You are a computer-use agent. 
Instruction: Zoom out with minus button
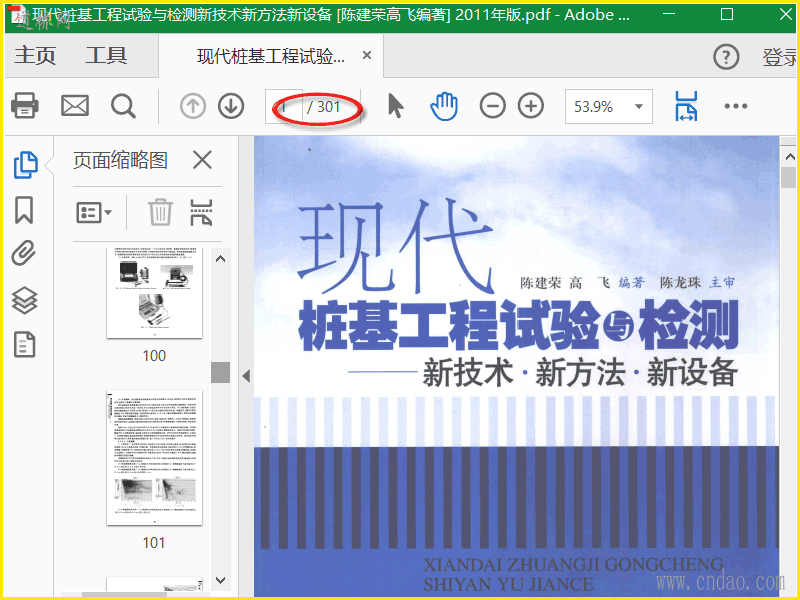[x=492, y=106]
